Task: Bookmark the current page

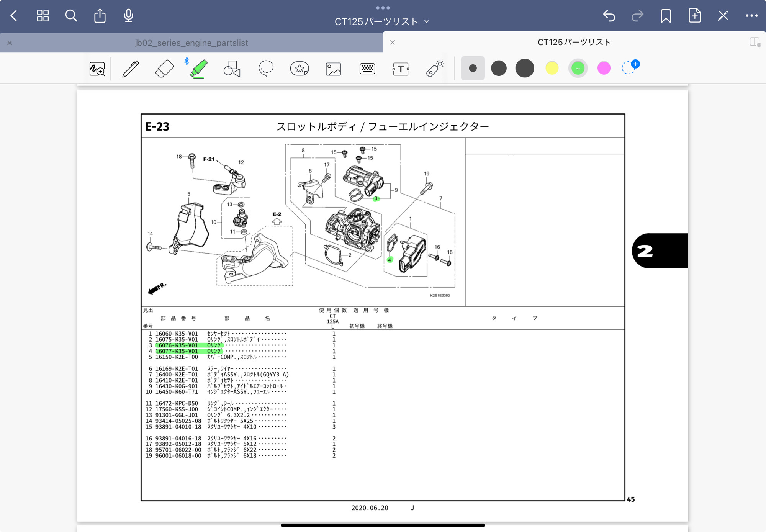Action: pyautogui.click(x=666, y=16)
